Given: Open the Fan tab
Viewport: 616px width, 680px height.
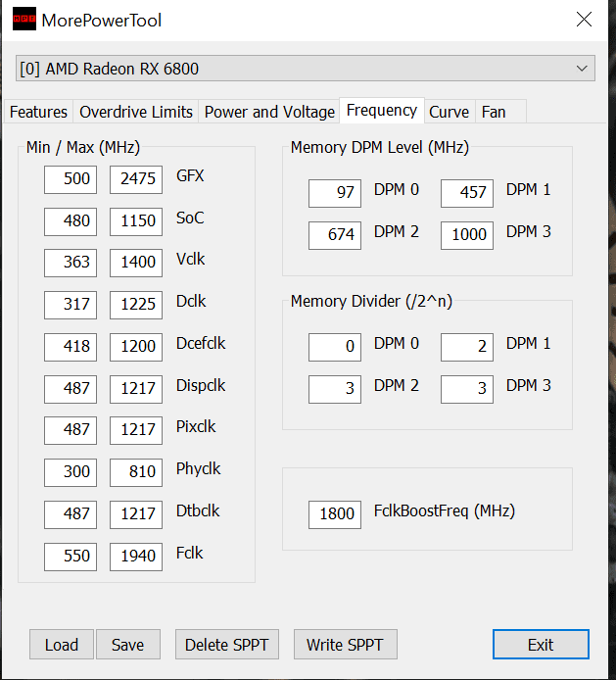Looking at the screenshot, I should click(x=494, y=112).
